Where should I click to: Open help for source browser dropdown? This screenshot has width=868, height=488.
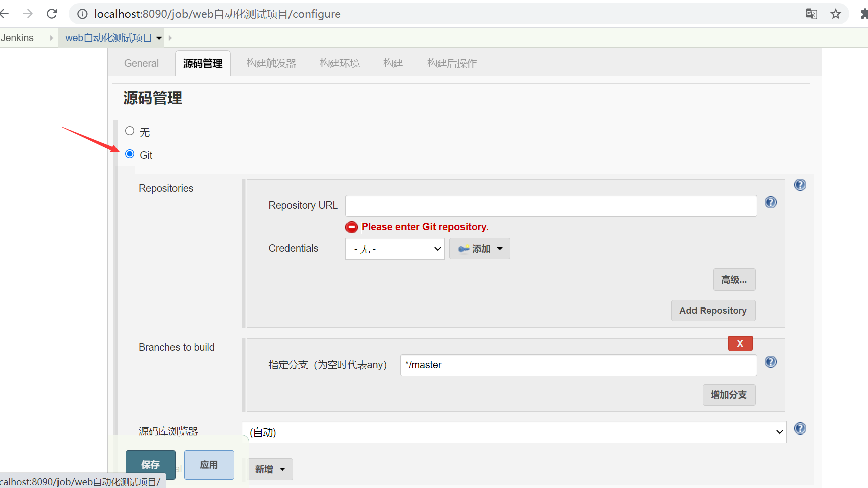tap(800, 428)
